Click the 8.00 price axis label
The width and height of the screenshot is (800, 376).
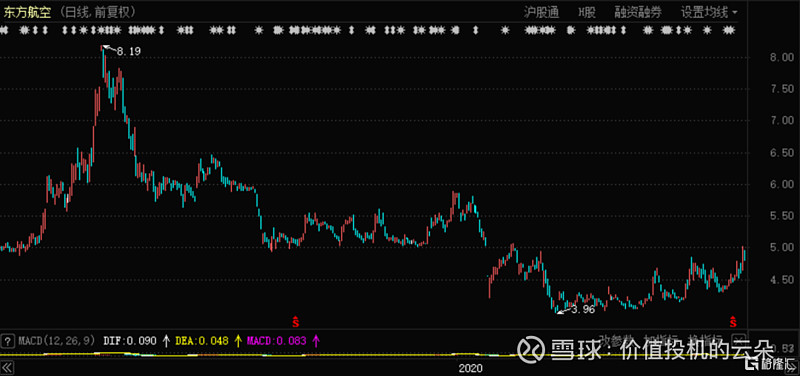coord(782,57)
